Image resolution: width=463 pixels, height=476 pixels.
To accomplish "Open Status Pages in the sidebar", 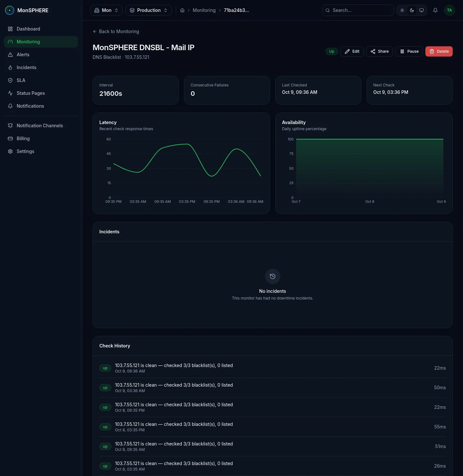I will 41,93.
